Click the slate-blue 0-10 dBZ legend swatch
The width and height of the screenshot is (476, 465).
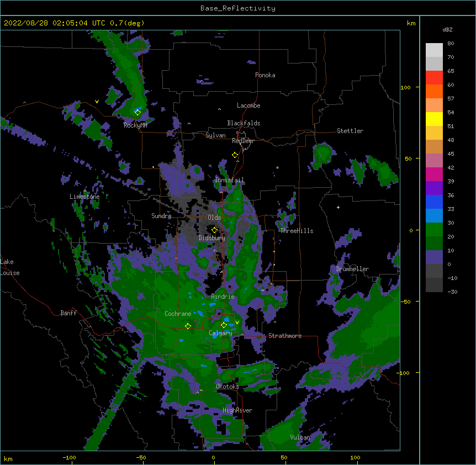[x=434, y=257]
